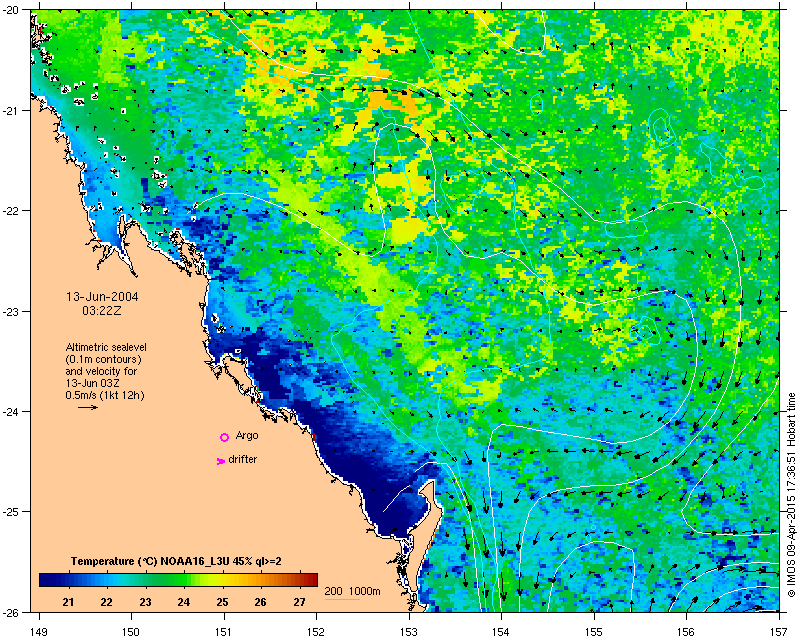
Task: Select the 'Argo' legend label
Action: point(247,436)
